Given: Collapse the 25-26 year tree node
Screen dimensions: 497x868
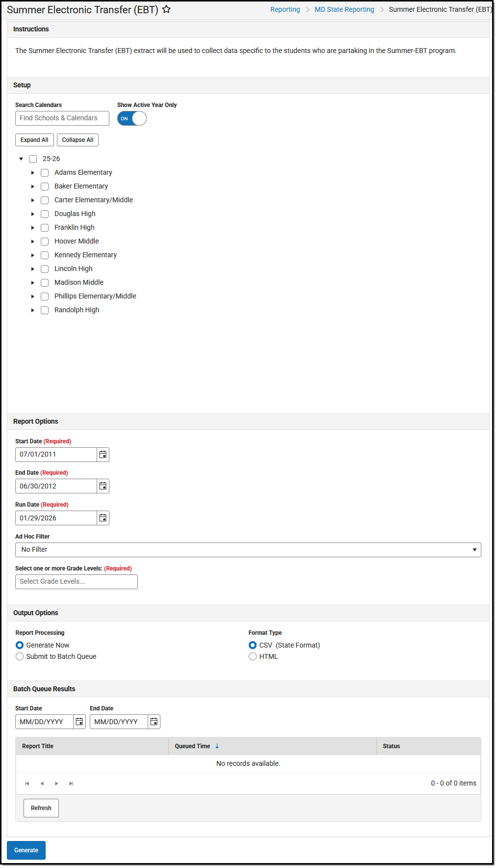Looking at the screenshot, I should tap(21, 159).
